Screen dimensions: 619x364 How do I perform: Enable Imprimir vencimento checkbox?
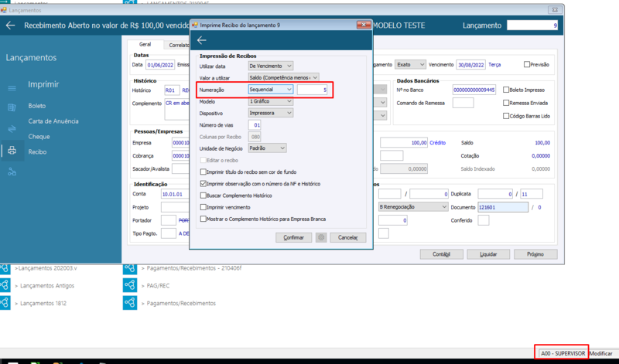(203, 207)
